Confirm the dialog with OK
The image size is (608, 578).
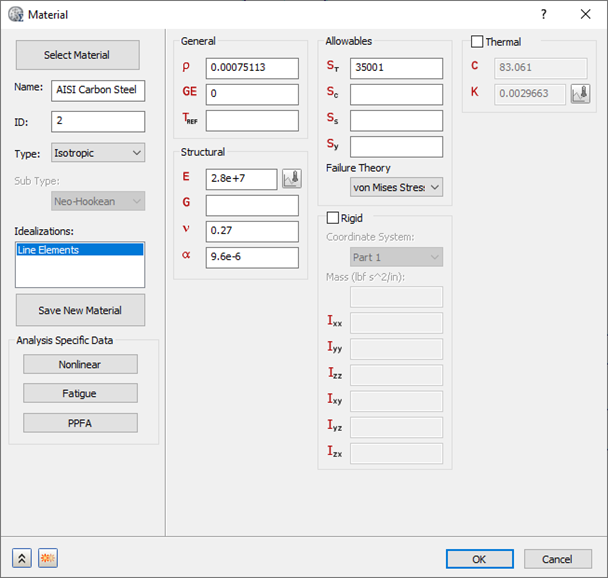click(479, 559)
